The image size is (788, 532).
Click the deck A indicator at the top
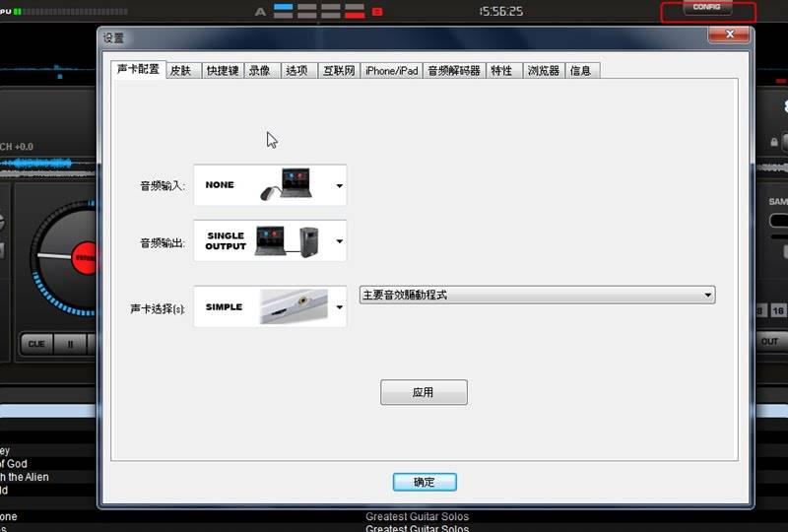pos(260,12)
